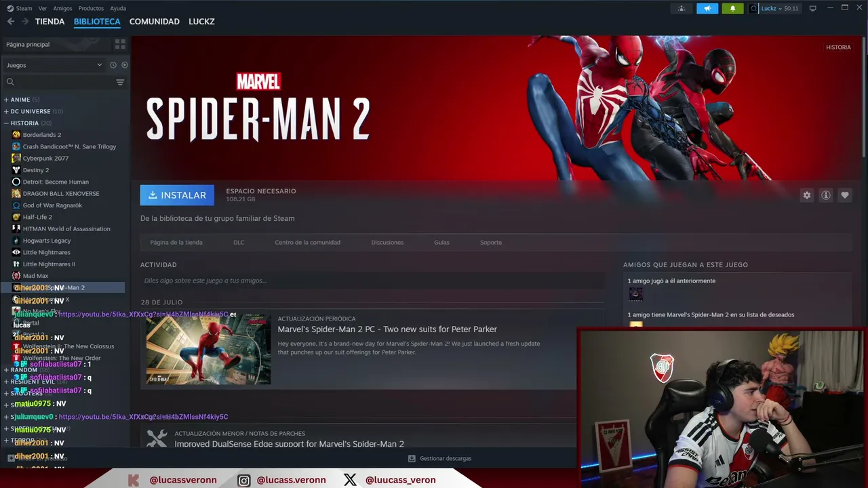Expand the DC UNIVERSE collection
The height and width of the screenshot is (488, 868).
pos(6,111)
